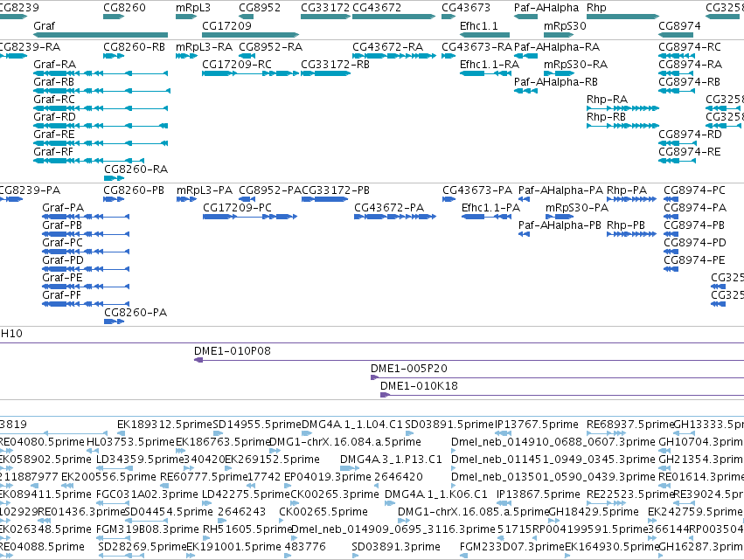
Task: Select the CG8260-RA transcript label
Action: [136, 169]
